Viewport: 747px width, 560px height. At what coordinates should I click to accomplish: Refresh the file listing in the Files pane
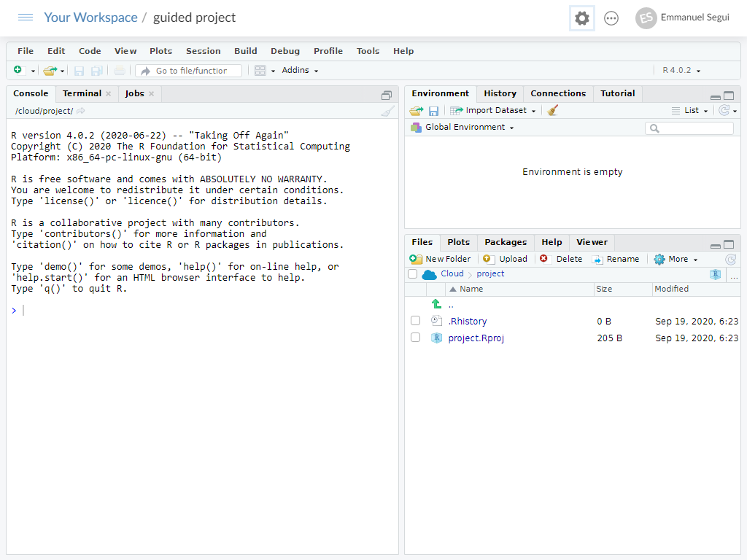[x=731, y=259]
